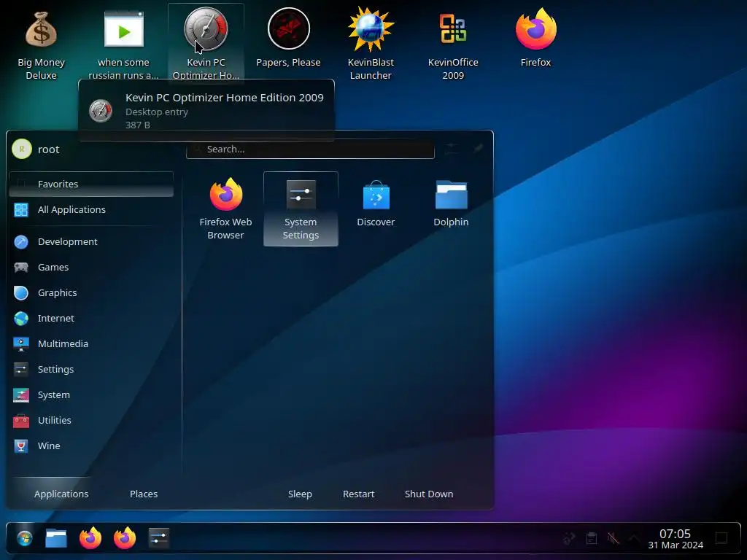The image size is (747, 560).
Task: Click the Restart button
Action: pyautogui.click(x=358, y=494)
